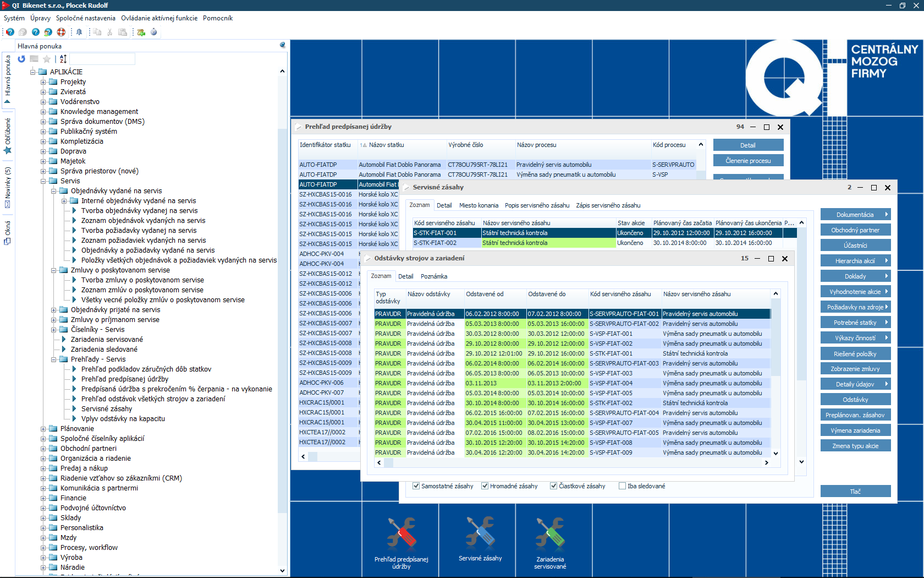Click the blue refresh arrow in menu panel
Image resolution: width=924 pixels, height=578 pixels.
coord(21,59)
